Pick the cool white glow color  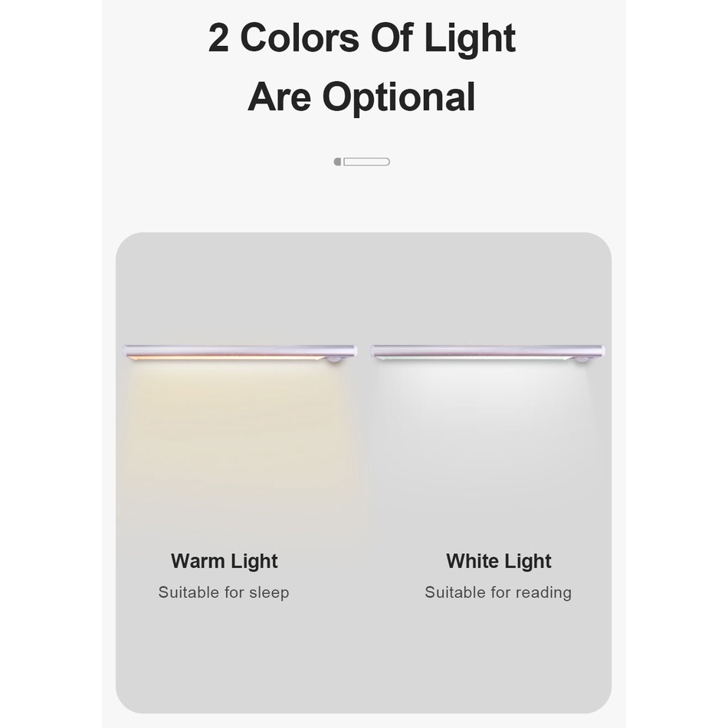[x=487, y=437]
